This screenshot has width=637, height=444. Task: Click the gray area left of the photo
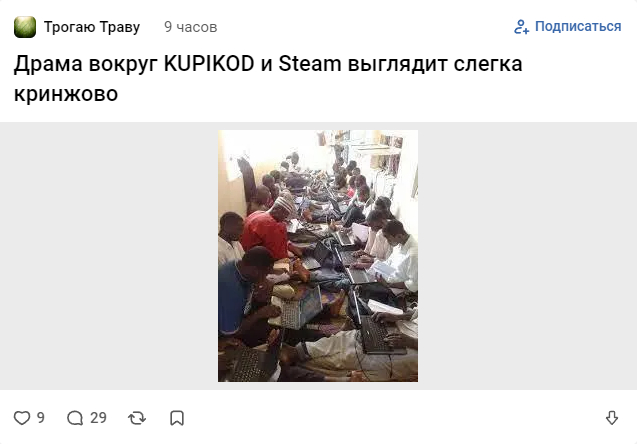point(109,256)
